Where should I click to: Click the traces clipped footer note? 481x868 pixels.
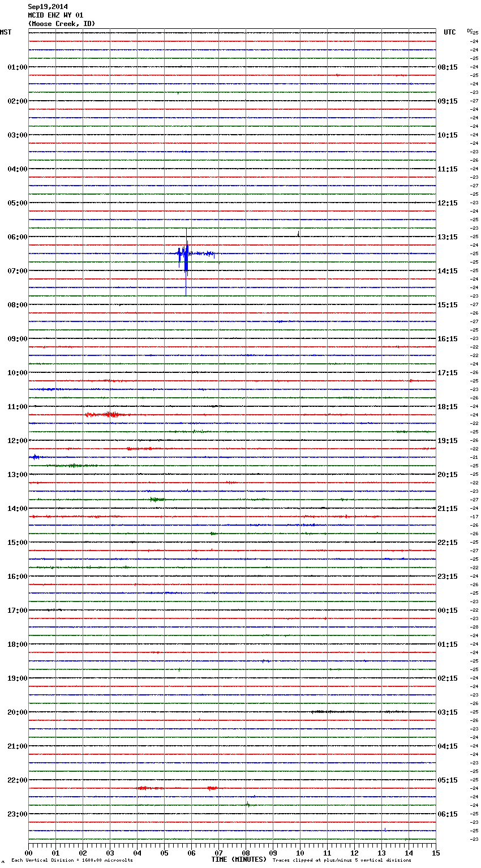342,861
